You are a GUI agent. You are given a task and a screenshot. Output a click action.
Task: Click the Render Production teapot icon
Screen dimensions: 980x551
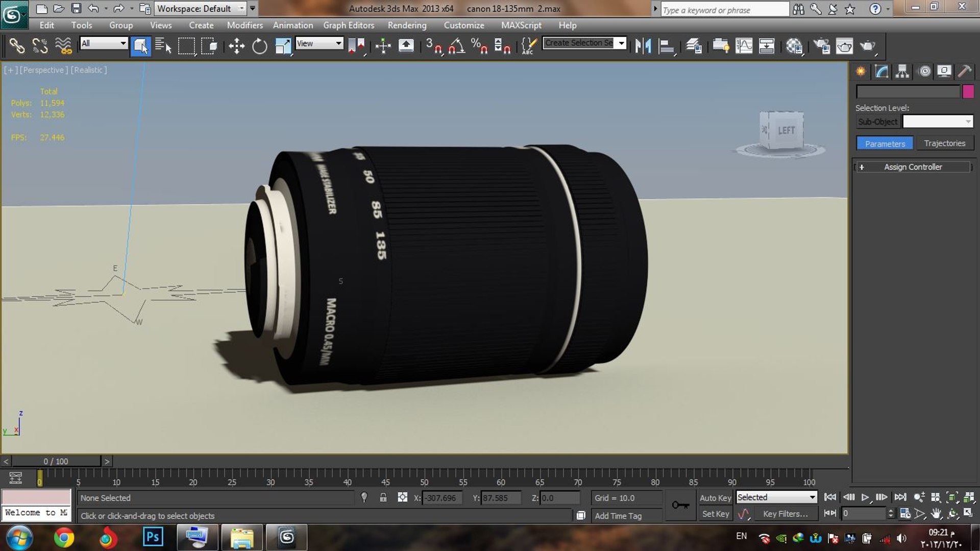(x=868, y=46)
